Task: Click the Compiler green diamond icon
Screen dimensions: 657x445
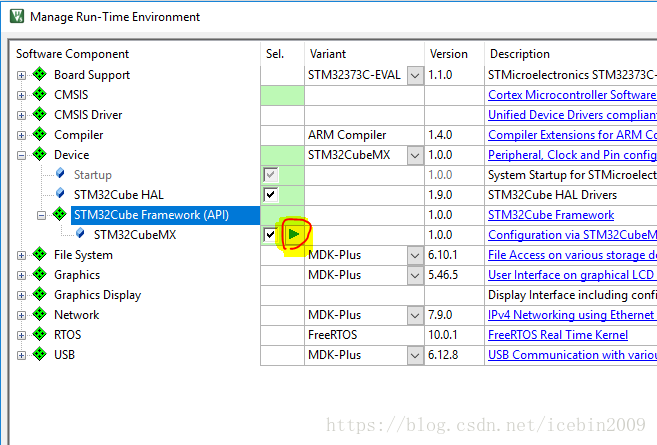Action: click(40, 135)
